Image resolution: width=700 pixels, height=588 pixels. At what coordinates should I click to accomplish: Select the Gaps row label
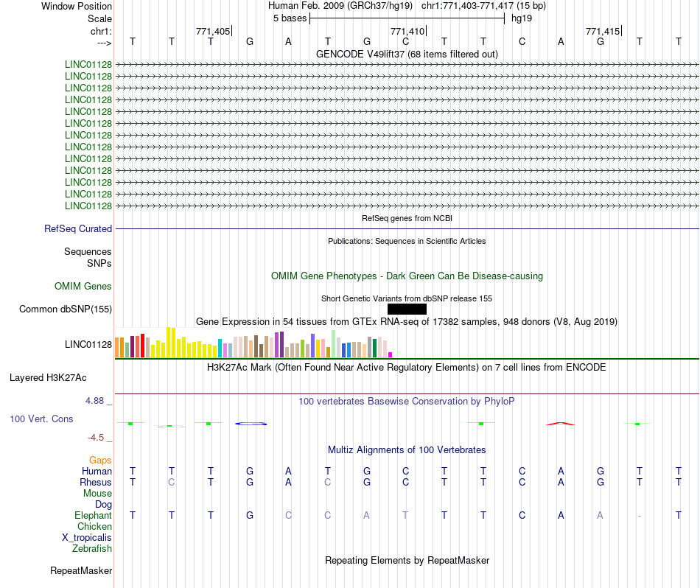point(100,461)
